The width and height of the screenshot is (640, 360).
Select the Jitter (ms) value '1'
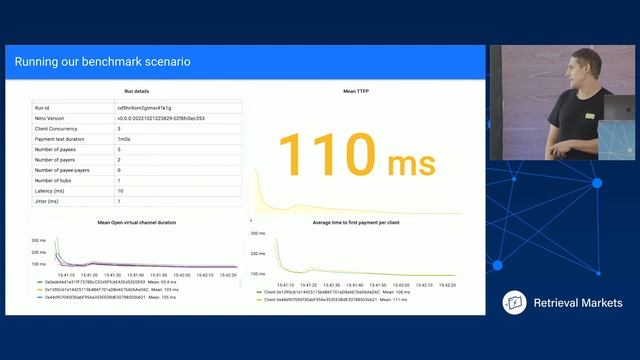[x=178, y=201]
